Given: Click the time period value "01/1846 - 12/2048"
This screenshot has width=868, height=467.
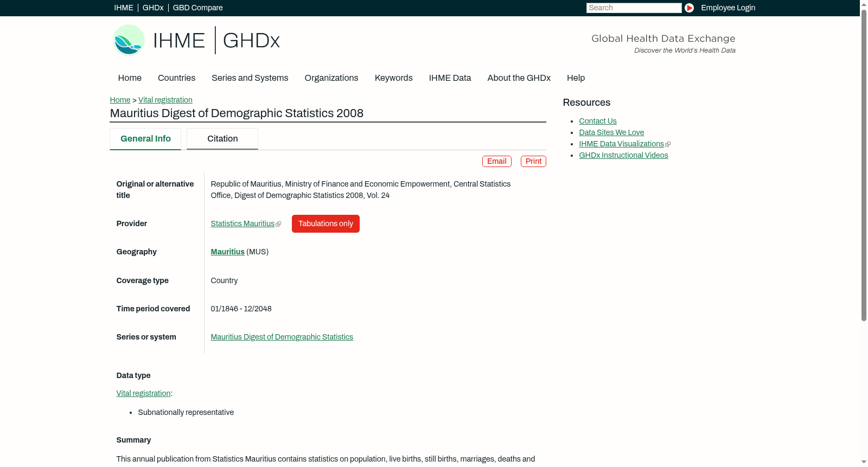Looking at the screenshot, I should [x=241, y=309].
